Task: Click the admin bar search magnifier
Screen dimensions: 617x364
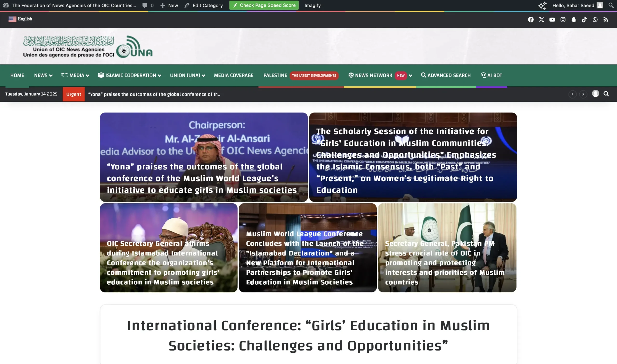Action: click(611, 5)
